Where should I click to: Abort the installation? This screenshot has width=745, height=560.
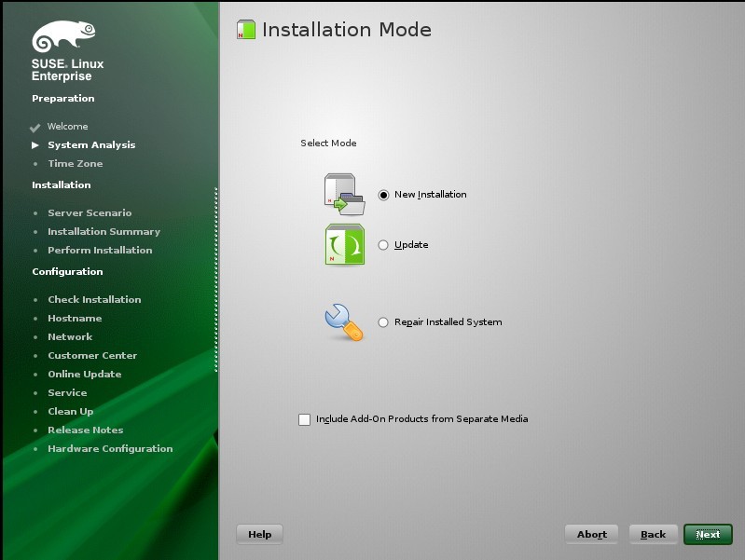[x=591, y=534]
